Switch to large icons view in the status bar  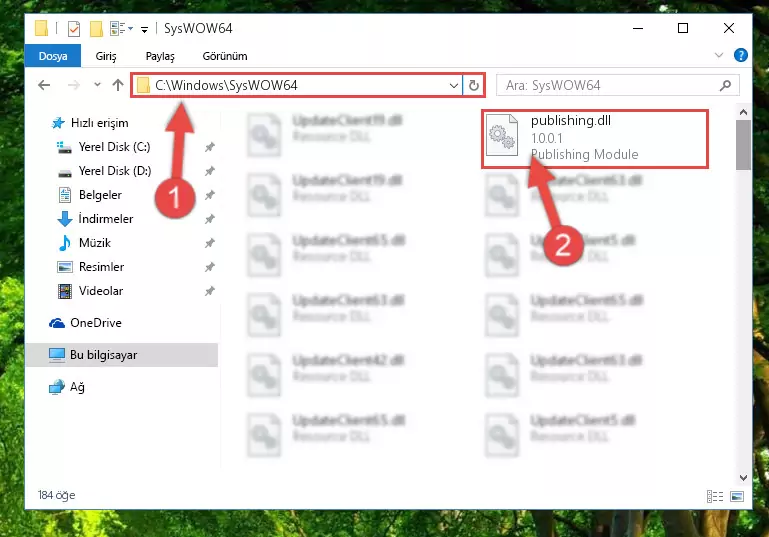737,496
